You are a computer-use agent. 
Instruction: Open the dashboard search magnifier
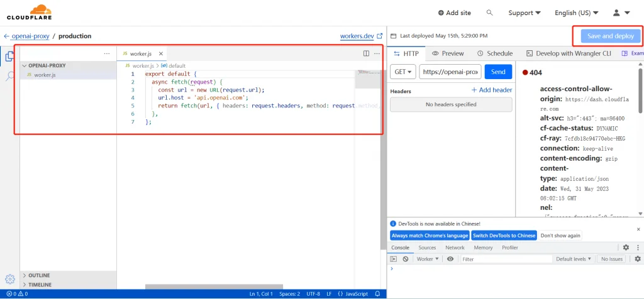pyautogui.click(x=489, y=13)
